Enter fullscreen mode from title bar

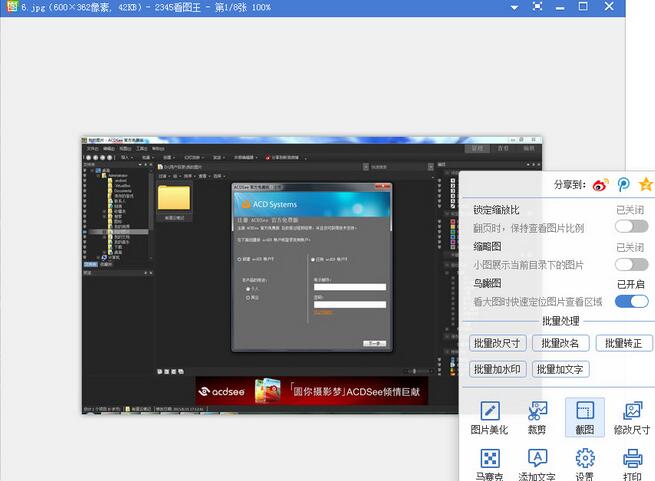point(538,6)
